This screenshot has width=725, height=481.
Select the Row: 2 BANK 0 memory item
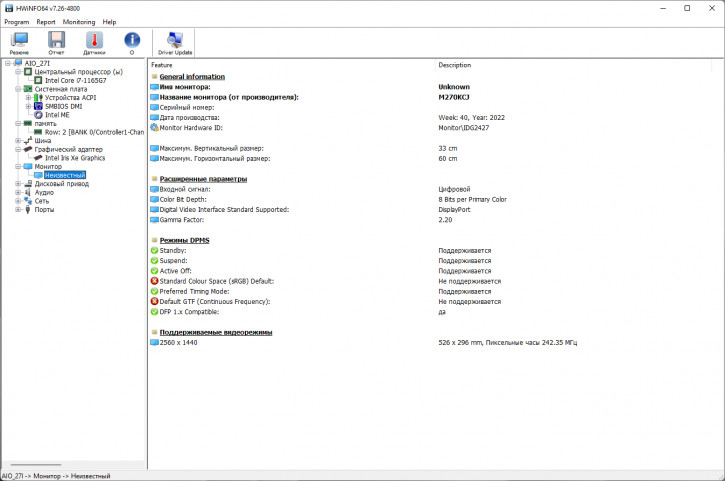click(94, 132)
